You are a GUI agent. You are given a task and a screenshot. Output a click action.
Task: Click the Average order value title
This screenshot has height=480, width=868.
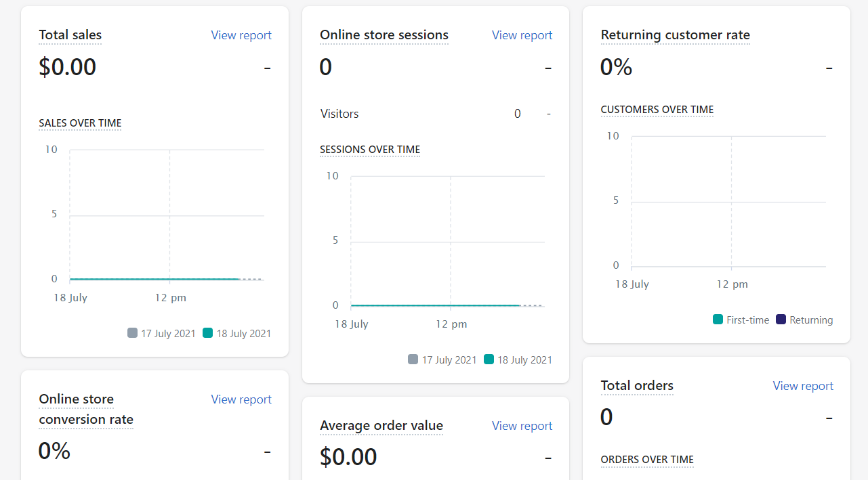(x=381, y=426)
